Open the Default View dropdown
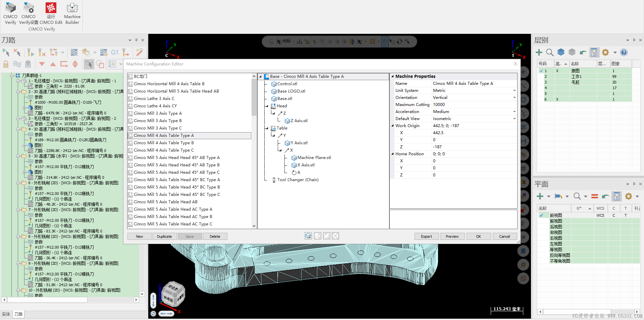The image size is (644, 320). point(514,119)
